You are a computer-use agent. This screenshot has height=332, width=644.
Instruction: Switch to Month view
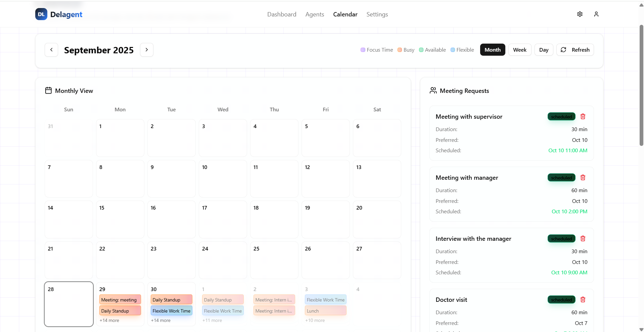[493, 50]
